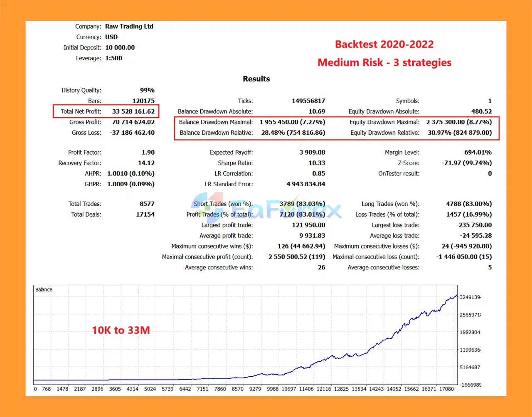The width and height of the screenshot is (532, 417).
Task: Click the Sharpe Ratio 10.33 value
Action: click(x=317, y=163)
